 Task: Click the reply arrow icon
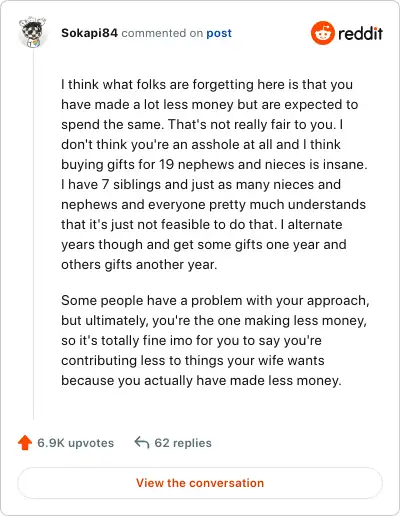coord(142,443)
